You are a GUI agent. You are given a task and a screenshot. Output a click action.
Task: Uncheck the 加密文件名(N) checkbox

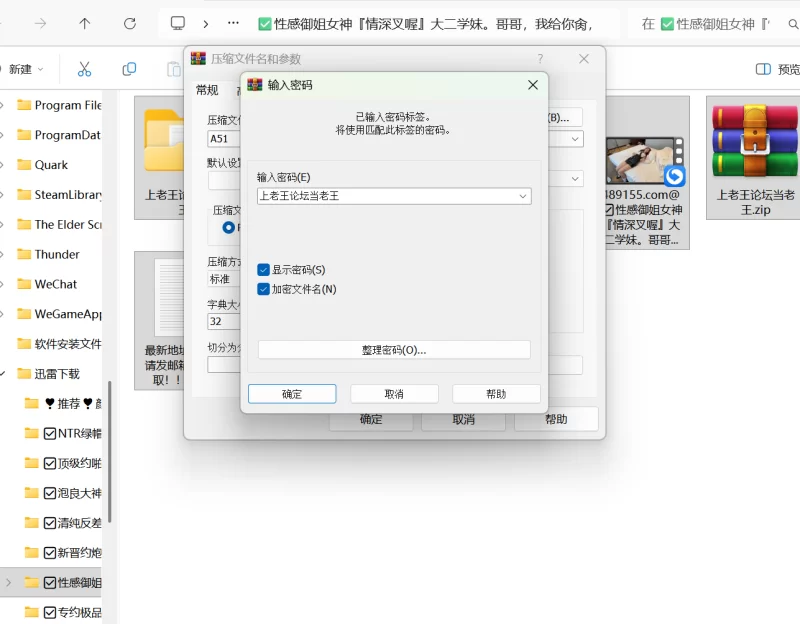263,289
